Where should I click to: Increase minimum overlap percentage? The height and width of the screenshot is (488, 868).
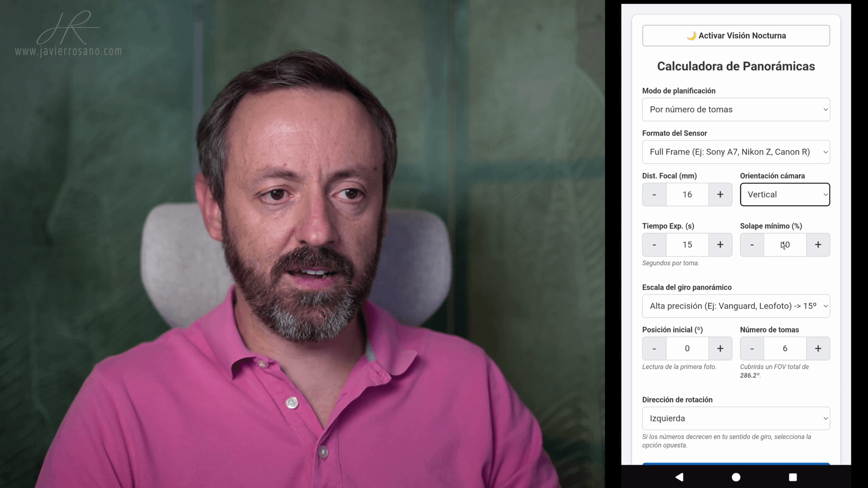[818, 244]
